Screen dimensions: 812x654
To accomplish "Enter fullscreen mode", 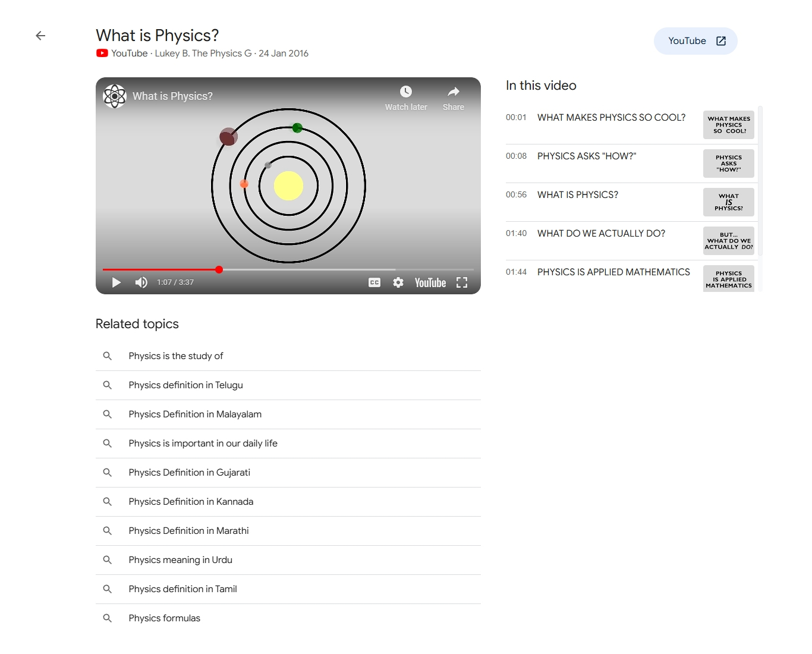I will tap(462, 282).
